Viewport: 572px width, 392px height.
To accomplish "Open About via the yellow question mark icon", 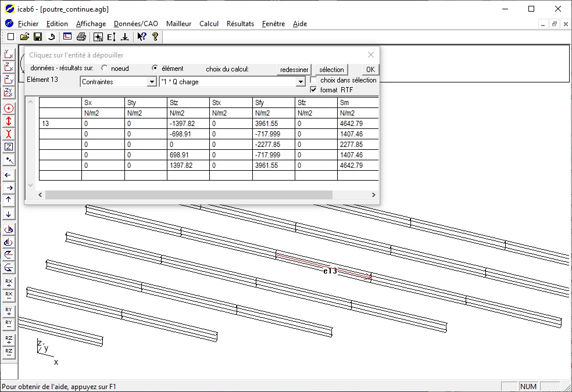I will [155, 37].
